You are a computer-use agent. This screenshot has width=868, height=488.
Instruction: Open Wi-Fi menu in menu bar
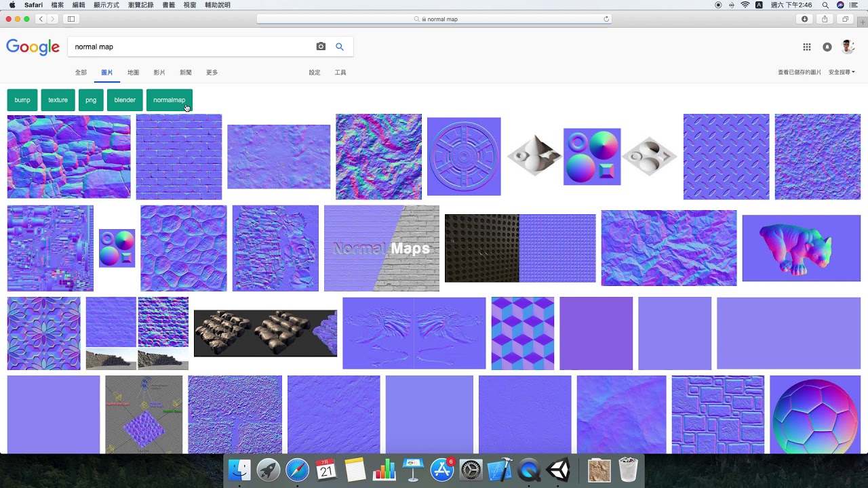tap(745, 5)
